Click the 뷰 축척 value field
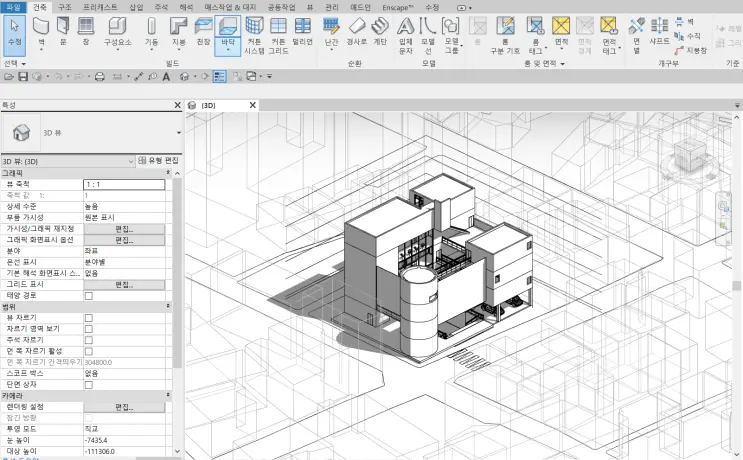The height and width of the screenshot is (460, 743). (x=124, y=184)
